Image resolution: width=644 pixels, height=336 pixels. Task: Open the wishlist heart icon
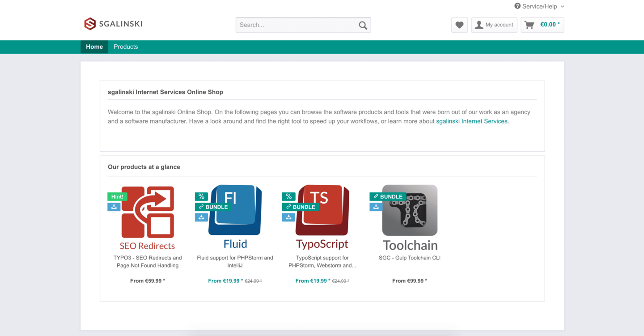click(x=459, y=25)
